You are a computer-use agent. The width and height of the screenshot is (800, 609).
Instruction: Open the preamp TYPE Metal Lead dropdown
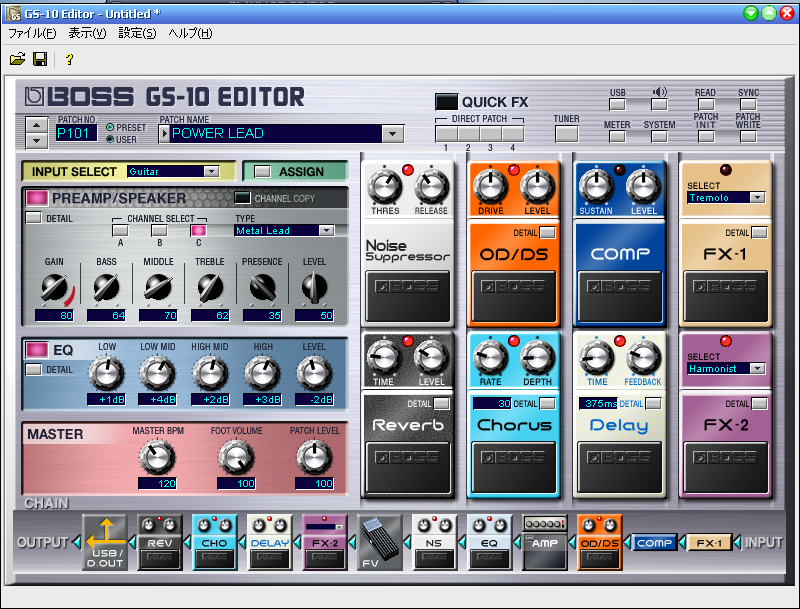(326, 231)
